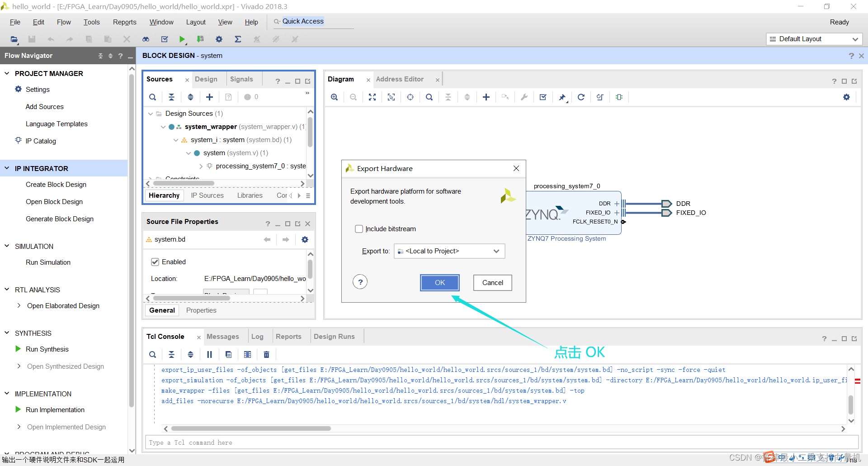This screenshot has height=466, width=868.
Task: Click Add Sources plus icon in Sources panel
Action: tap(209, 97)
